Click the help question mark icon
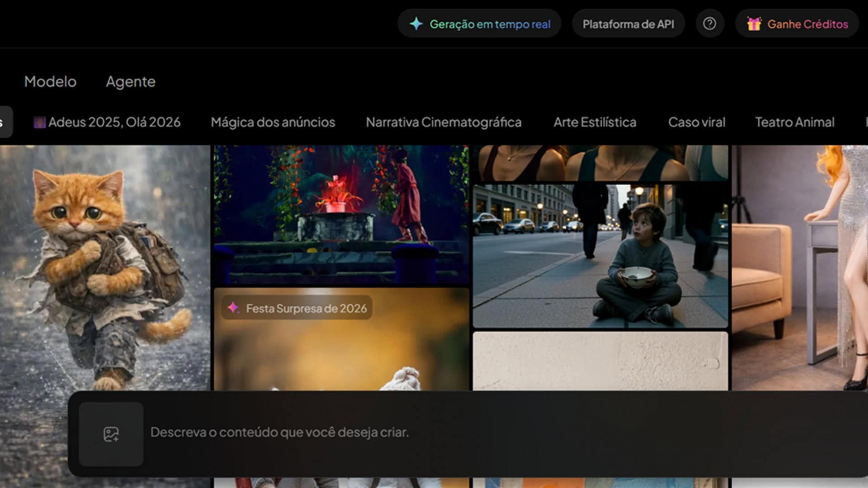Screen dimensions: 868x488 point(709,23)
